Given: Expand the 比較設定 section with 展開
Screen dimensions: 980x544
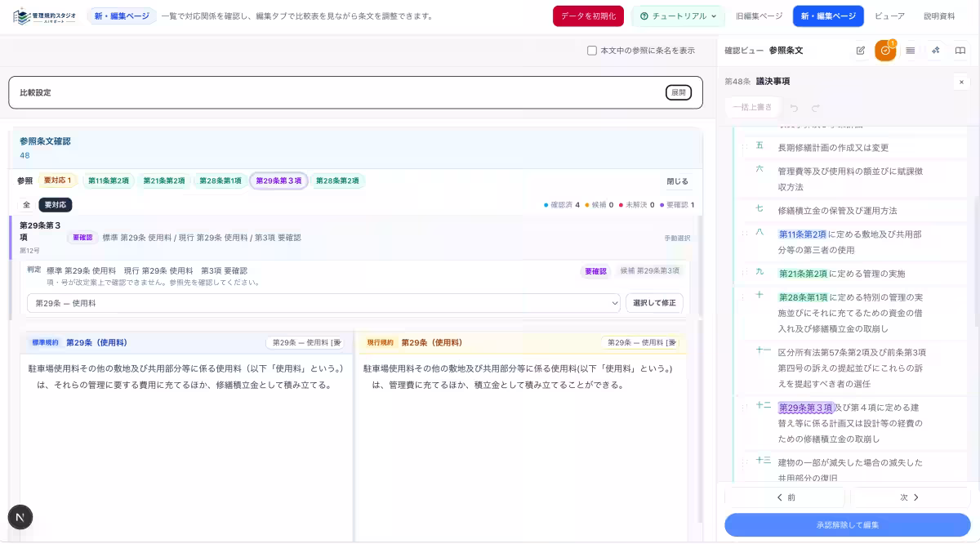Looking at the screenshot, I should point(678,92).
